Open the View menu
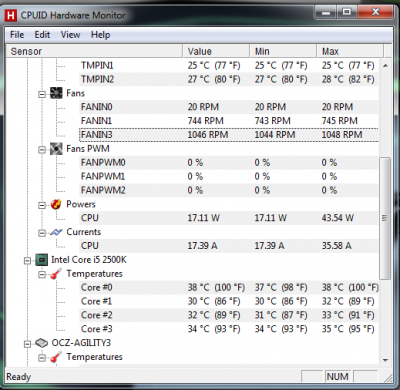 click(70, 35)
